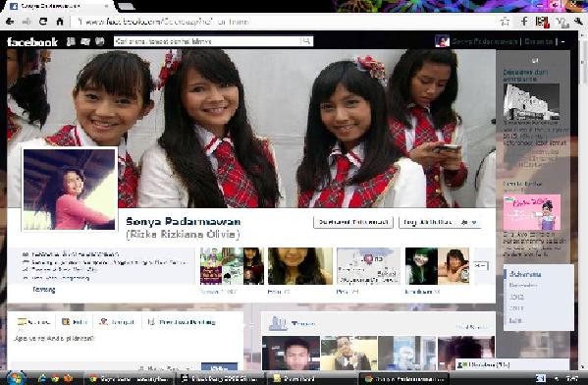Open the profile picture thumbnail
The width and height of the screenshot is (588, 385).
click(69, 190)
